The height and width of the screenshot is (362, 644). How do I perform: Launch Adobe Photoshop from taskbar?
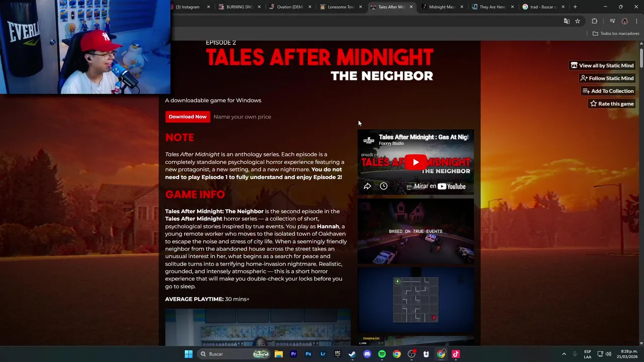tap(308, 354)
